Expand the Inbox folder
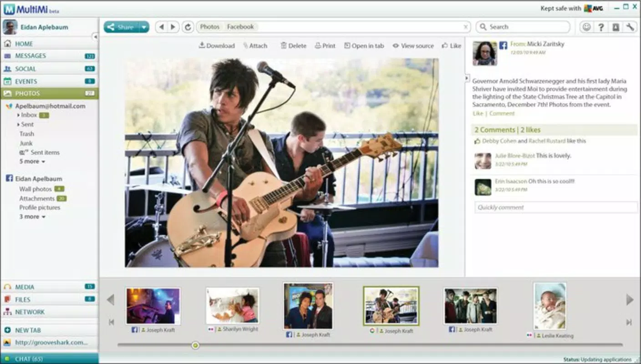This screenshot has width=641, height=364. pyautogui.click(x=18, y=115)
